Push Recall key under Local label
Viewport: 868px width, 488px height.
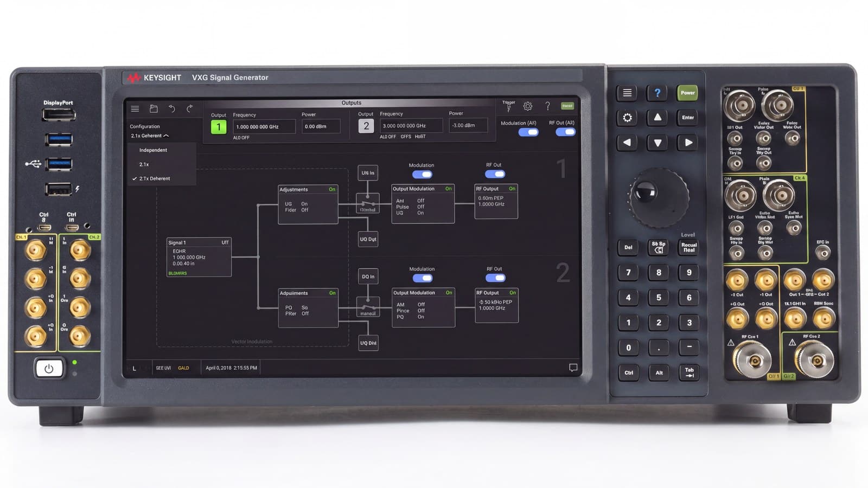[x=689, y=247]
